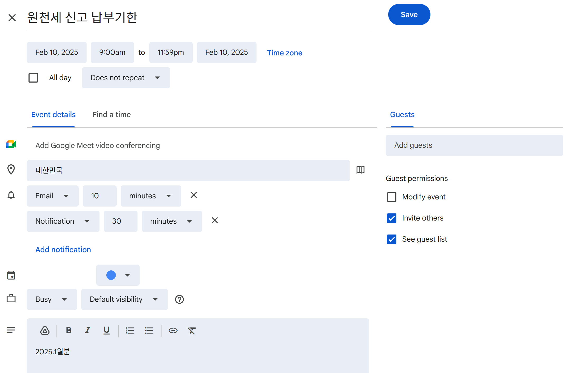The width and height of the screenshot is (588, 373).
Task: Toggle bold formatting in description
Action: pos(69,330)
